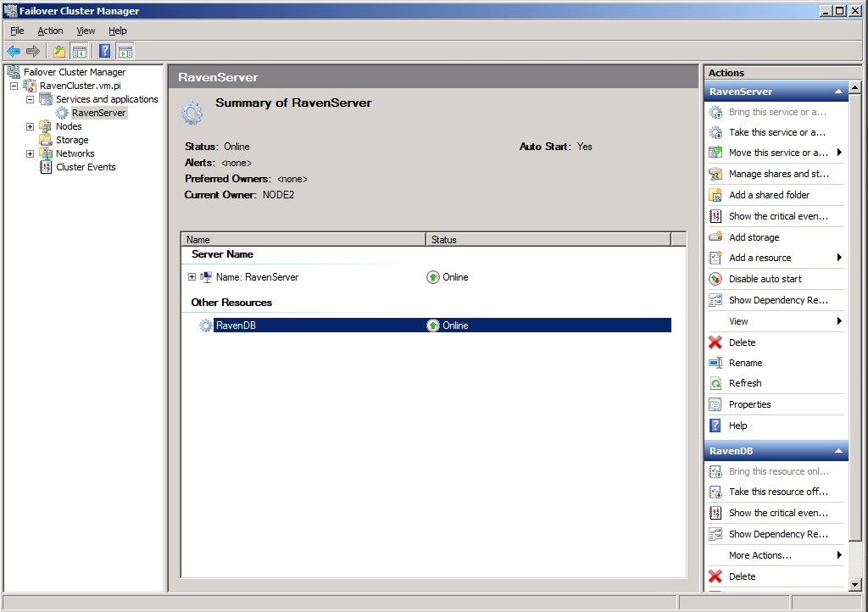Click the Networks tree icon
868x612 pixels.
pos(46,153)
